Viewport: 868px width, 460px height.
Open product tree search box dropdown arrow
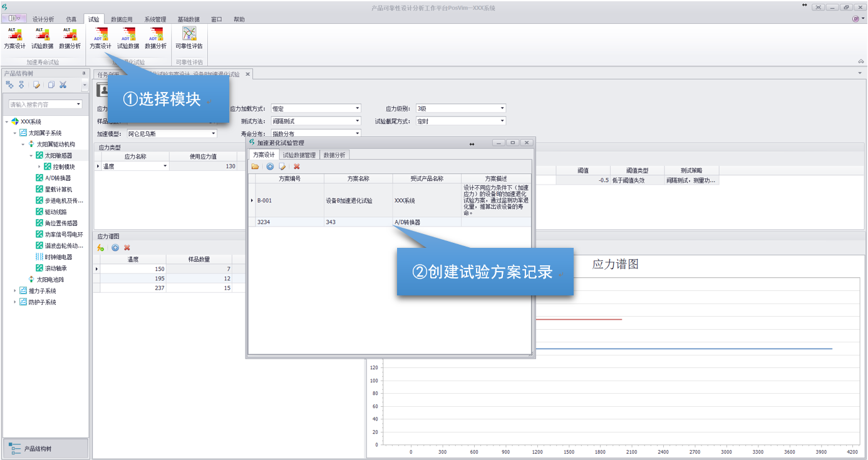tap(78, 104)
